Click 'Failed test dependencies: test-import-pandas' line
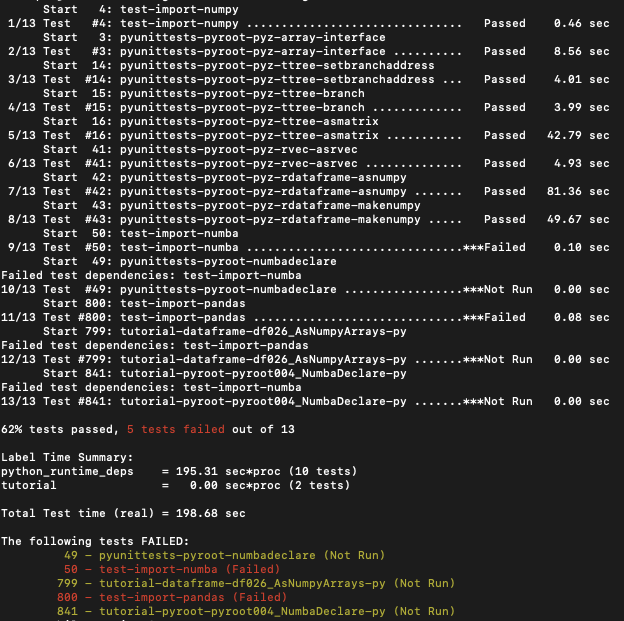624x621 pixels. coord(154,345)
